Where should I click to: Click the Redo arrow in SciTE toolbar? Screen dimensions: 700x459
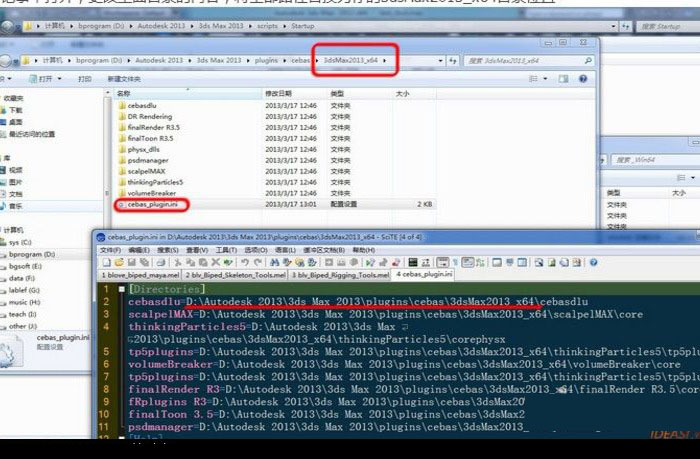pyautogui.click(x=258, y=263)
